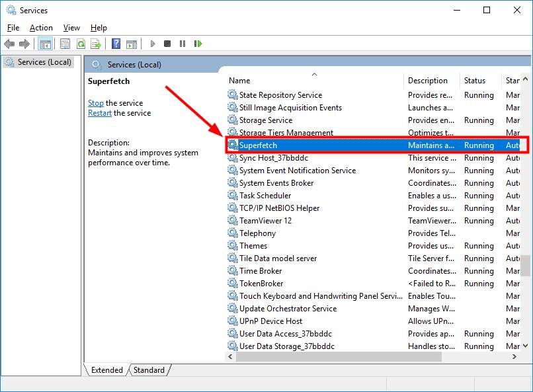Toggle the console tree visibility icon
The width and height of the screenshot is (533, 392).
(x=45, y=44)
